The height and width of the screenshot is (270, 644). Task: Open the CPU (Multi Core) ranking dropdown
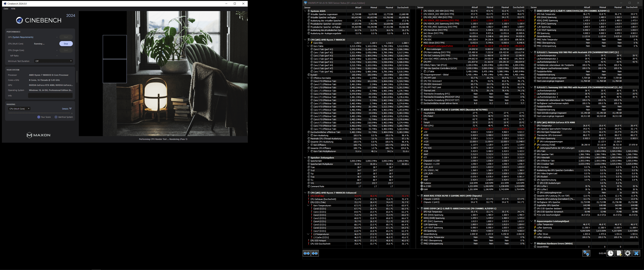pos(19,109)
